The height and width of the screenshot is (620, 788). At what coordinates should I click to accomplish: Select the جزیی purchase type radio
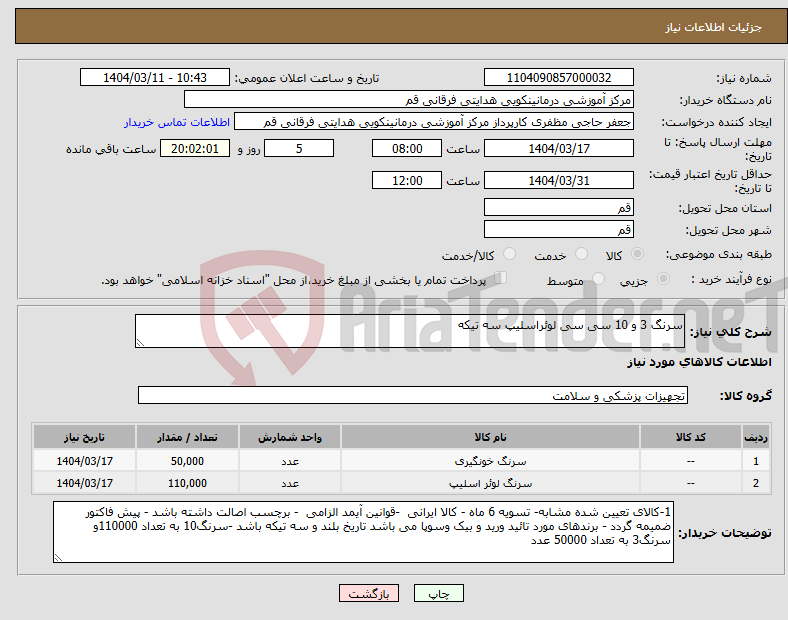click(x=663, y=279)
